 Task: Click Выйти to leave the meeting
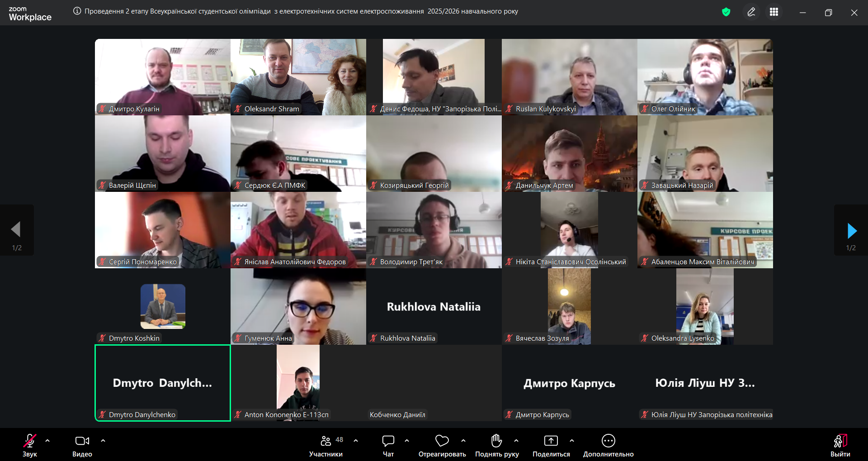(x=840, y=446)
